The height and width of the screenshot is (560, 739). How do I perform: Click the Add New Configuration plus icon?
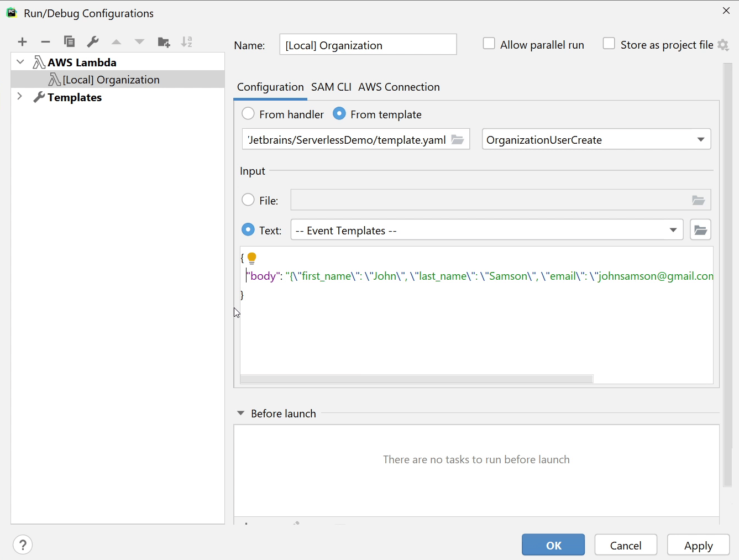pos(22,42)
